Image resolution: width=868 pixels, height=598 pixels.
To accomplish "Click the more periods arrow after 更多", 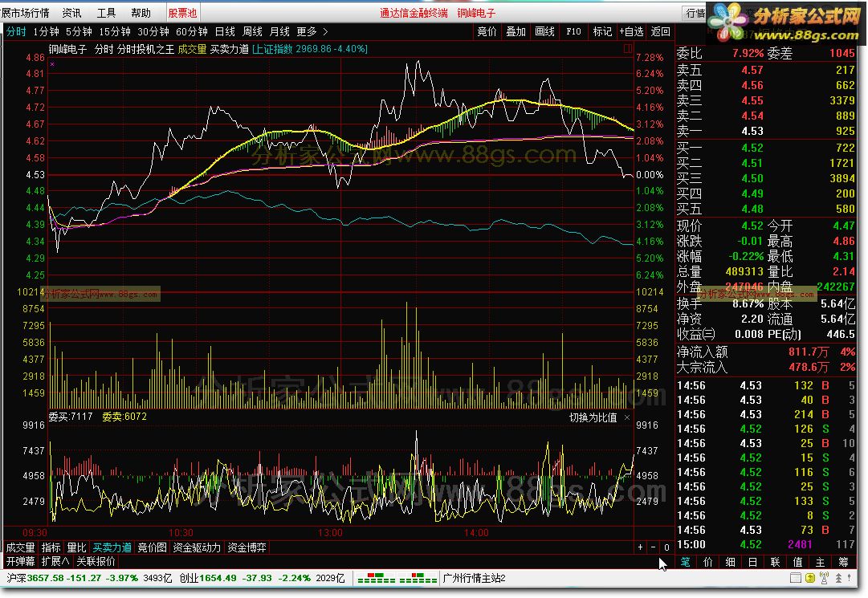I will click(x=325, y=32).
